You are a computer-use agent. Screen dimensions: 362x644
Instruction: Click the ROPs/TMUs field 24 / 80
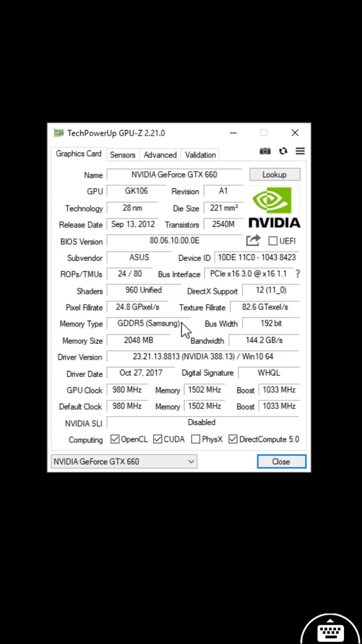[130, 274]
